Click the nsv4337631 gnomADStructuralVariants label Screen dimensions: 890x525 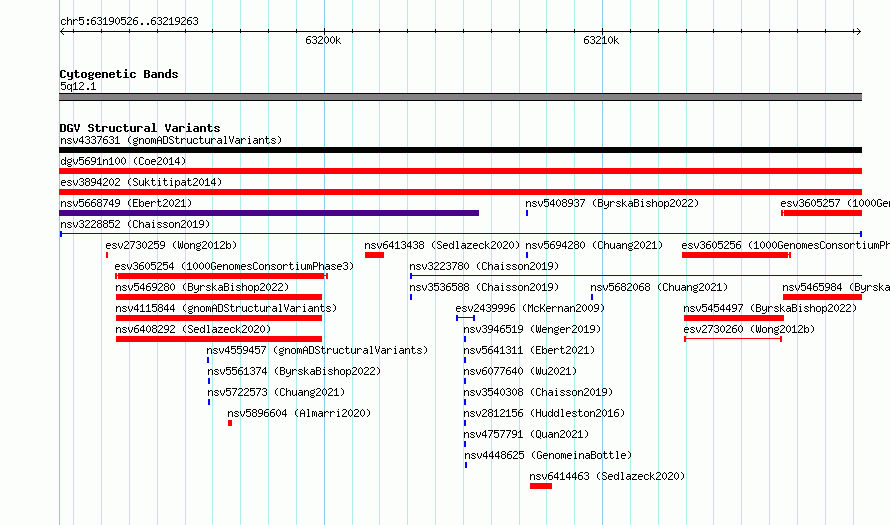click(x=171, y=140)
